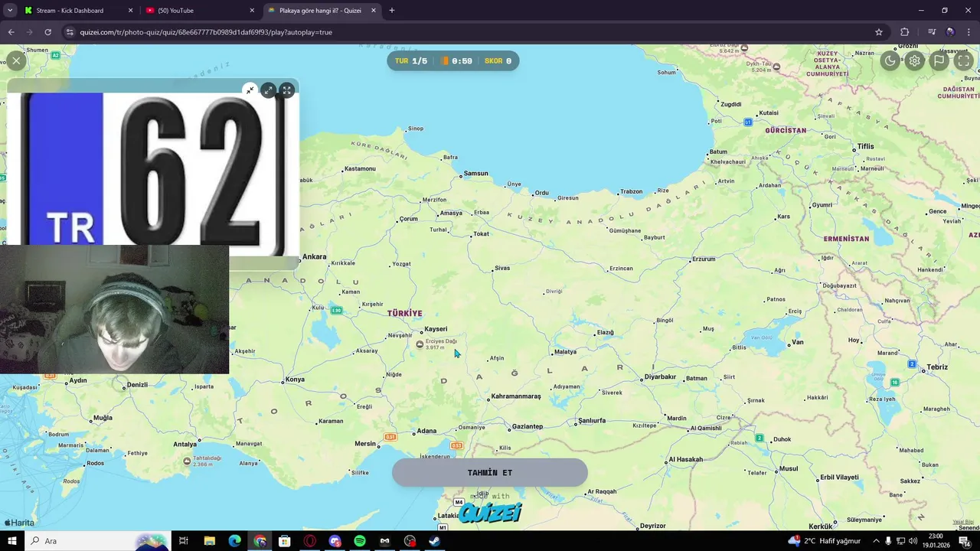Open the plate photo in fullscreen
Image resolution: width=980 pixels, height=551 pixels.
[x=286, y=90]
